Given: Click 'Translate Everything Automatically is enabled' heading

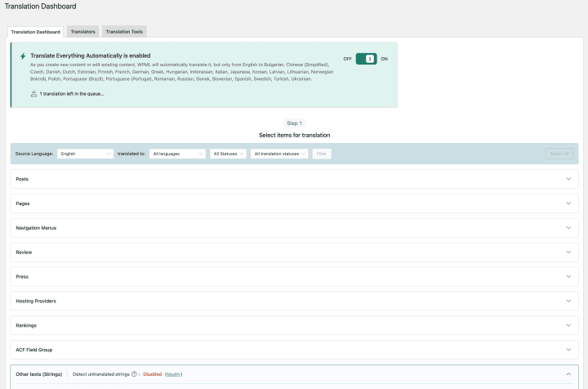Looking at the screenshot, I should click(91, 56).
